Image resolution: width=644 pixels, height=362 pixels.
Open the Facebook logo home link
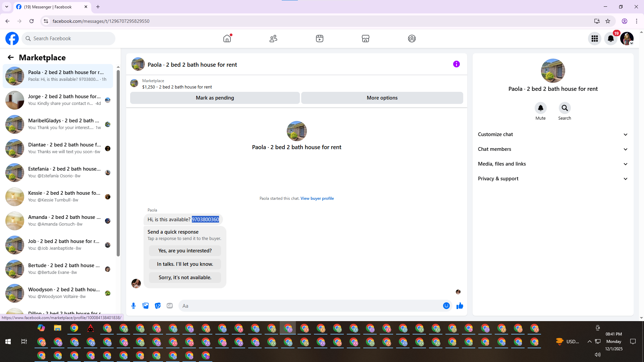[12, 39]
